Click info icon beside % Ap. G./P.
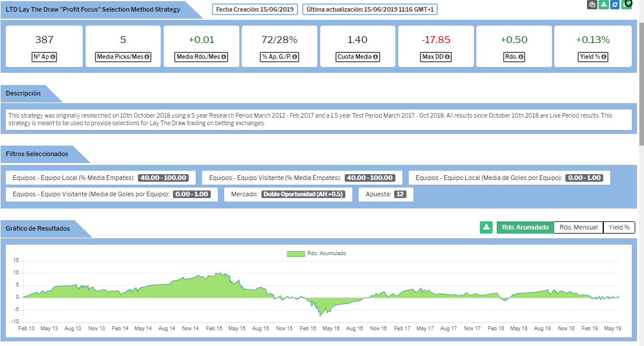The image size is (644, 346). click(295, 57)
